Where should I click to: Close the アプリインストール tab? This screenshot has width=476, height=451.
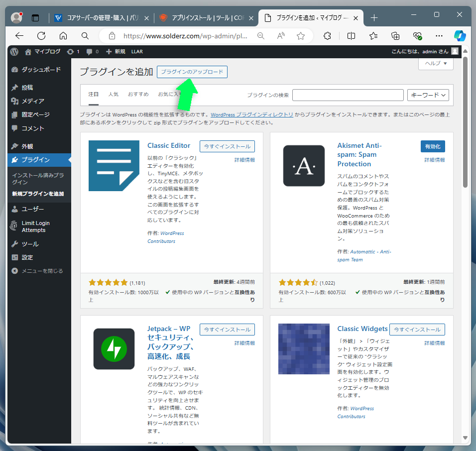(x=251, y=18)
